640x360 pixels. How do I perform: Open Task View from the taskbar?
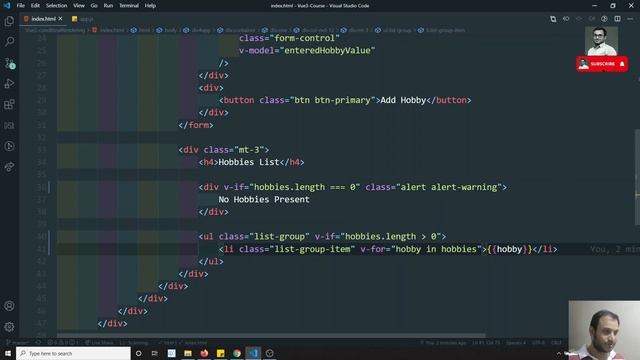click(155, 353)
